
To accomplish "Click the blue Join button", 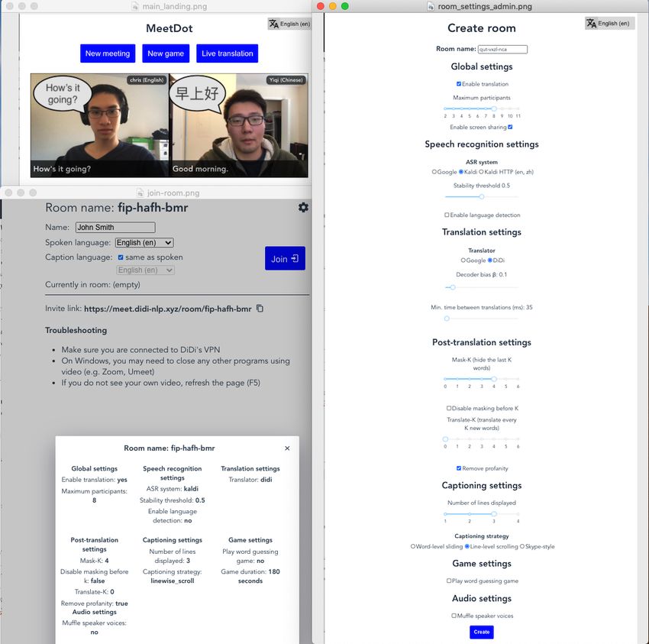I will point(285,258).
